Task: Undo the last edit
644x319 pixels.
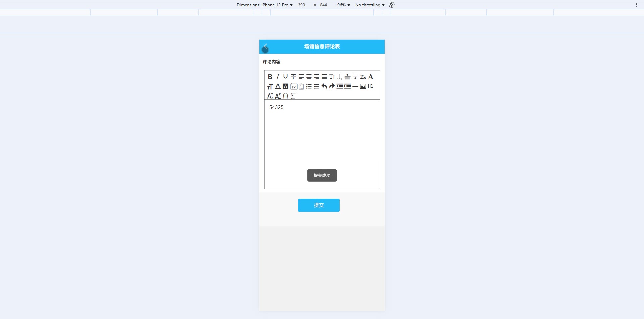Action: pos(324,86)
